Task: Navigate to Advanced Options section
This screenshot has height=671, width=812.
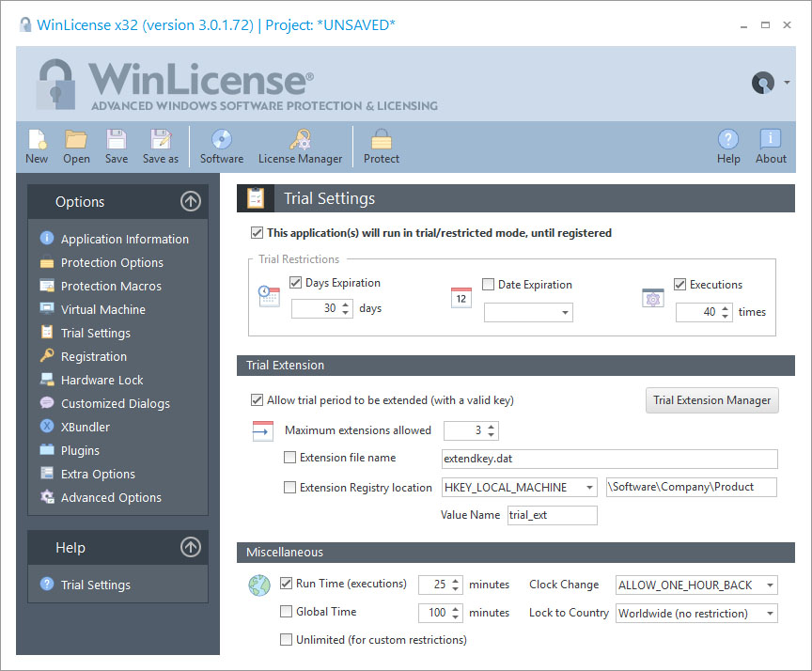Action: (111, 497)
